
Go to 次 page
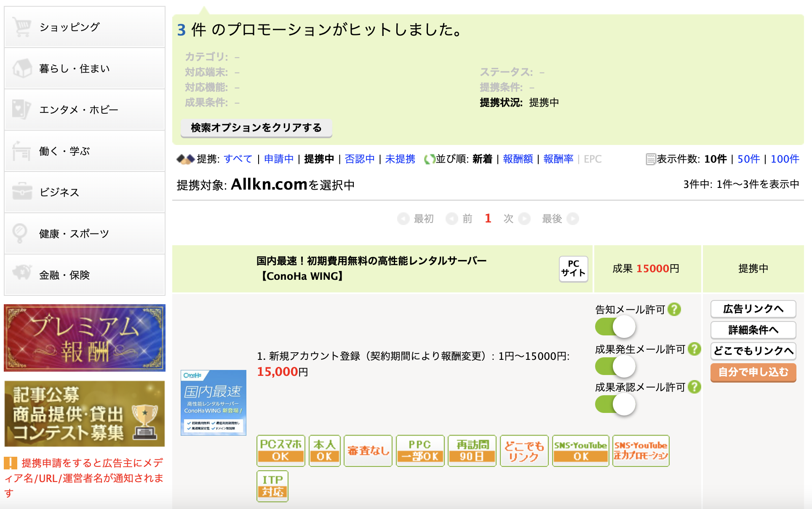coord(517,219)
